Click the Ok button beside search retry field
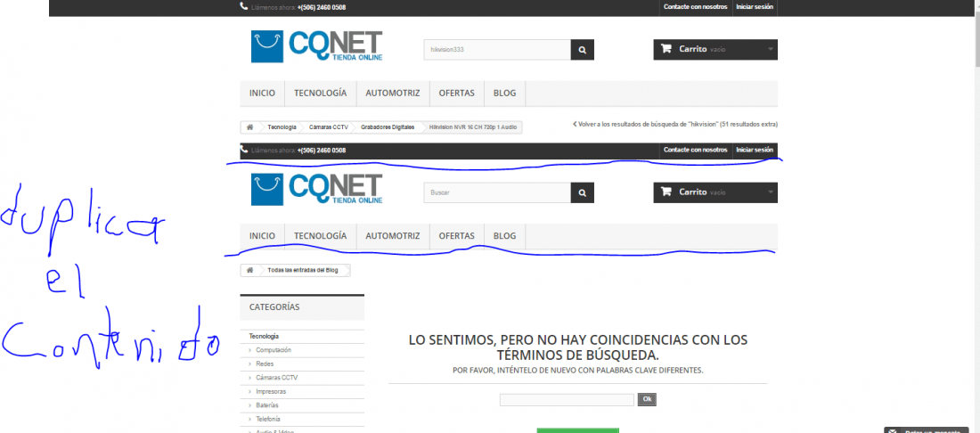 point(647,399)
